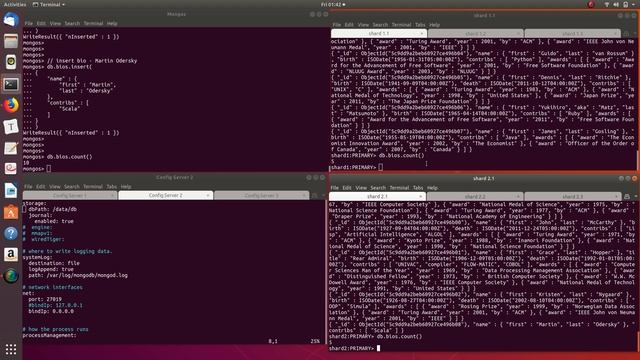This screenshot has width=640, height=360.
Task: Open Search menu in shard 1.1 window
Action: tap(380, 25)
